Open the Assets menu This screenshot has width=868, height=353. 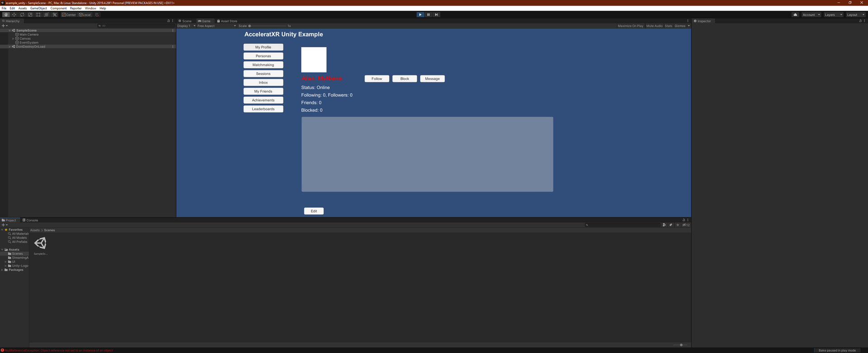coord(22,8)
